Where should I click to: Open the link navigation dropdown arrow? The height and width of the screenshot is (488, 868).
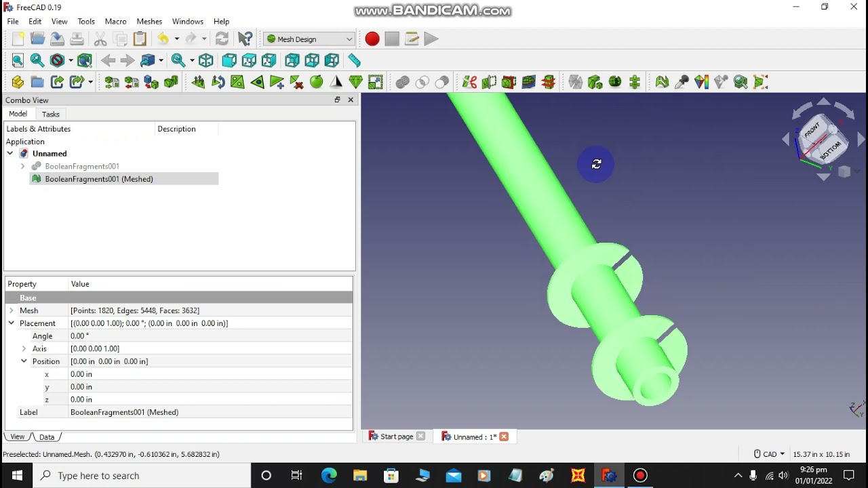tap(161, 61)
